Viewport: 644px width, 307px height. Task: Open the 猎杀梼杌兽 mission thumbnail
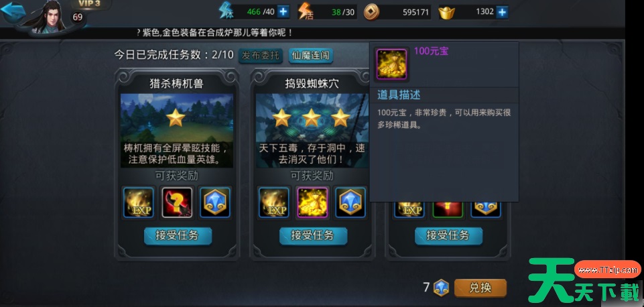(x=177, y=130)
